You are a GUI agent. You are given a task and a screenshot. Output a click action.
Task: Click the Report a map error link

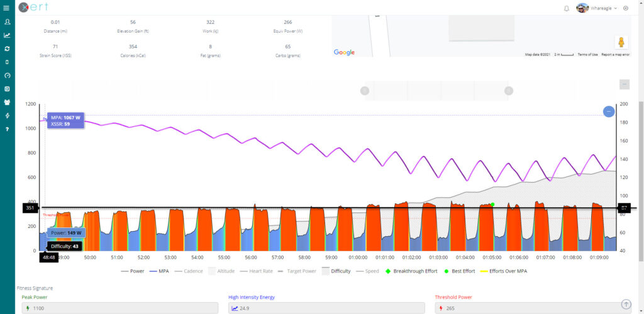point(615,55)
